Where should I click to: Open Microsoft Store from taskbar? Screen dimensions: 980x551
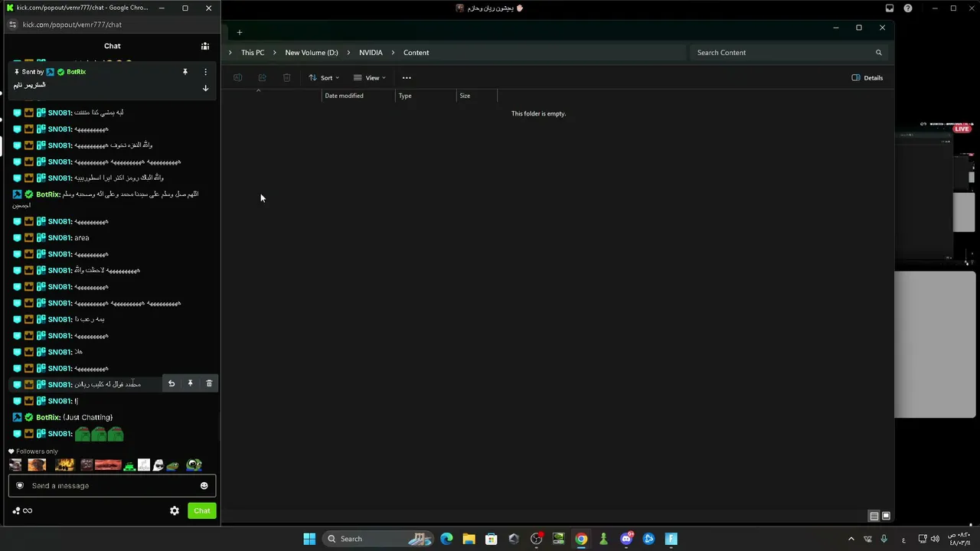pos(491,539)
